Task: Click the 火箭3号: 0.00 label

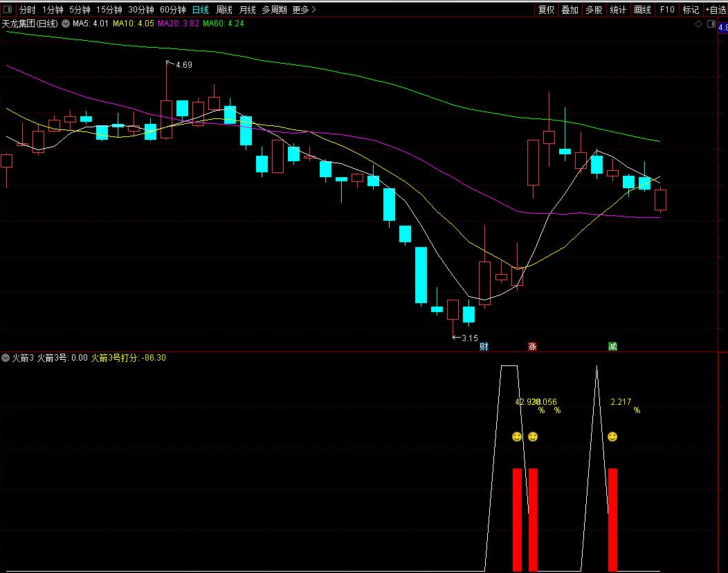Action: click(x=62, y=358)
